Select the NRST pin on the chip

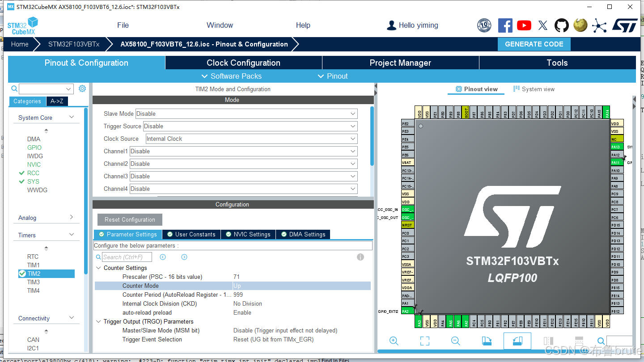click(x=407, y=225)
